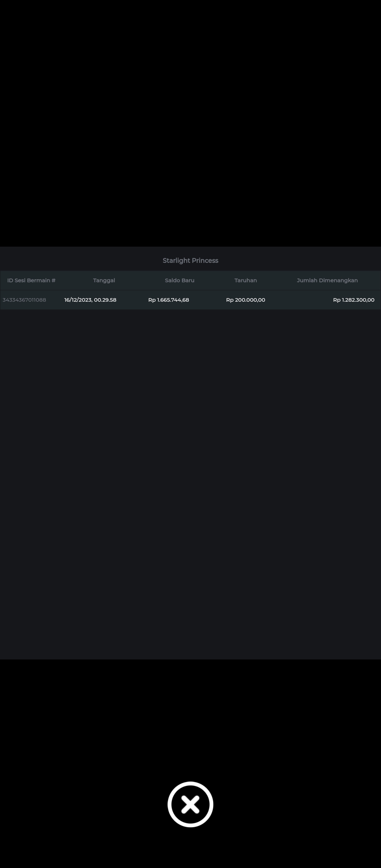Click the Jumlah Dimenangkan column header
Viewport: 381px width, 868px height.
(327, 280)
